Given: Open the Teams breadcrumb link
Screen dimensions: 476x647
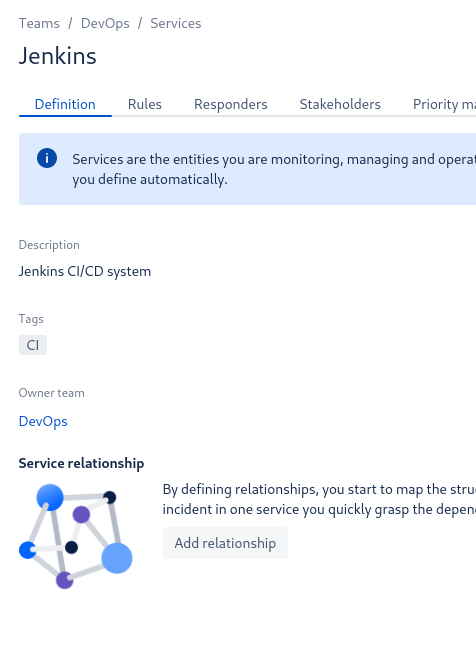Looking at the screenshot, I should [39, 24].
